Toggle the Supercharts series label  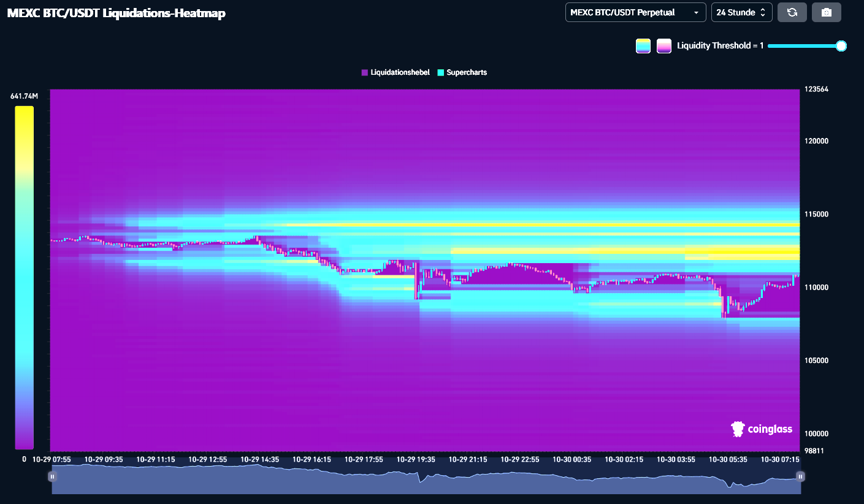point(466,72)
